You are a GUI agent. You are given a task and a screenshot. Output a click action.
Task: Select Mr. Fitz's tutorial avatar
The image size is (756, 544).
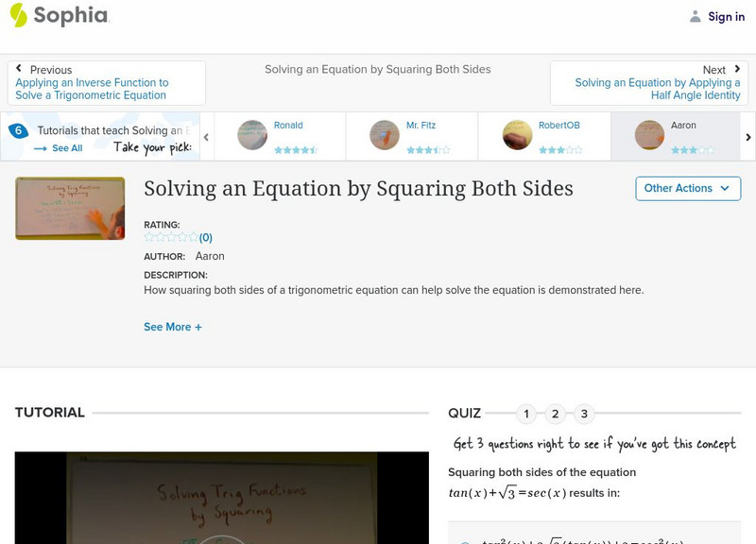click(x=384, y=135)
